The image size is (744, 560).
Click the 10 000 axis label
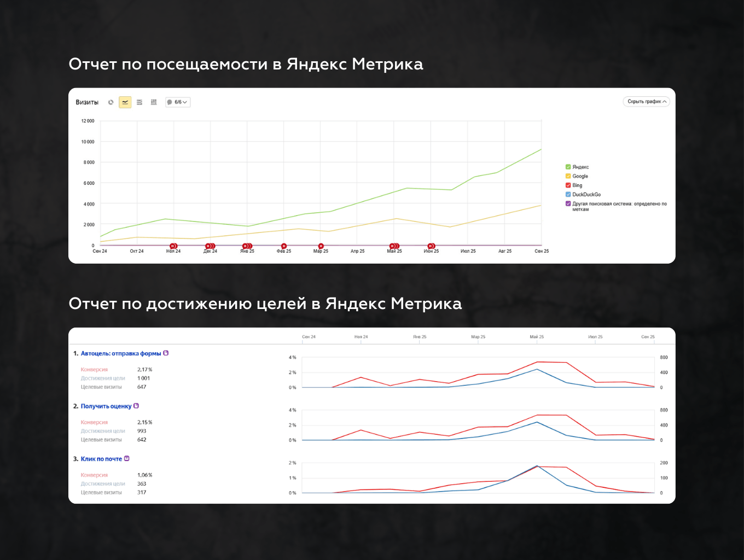click(x=88, y=142)
